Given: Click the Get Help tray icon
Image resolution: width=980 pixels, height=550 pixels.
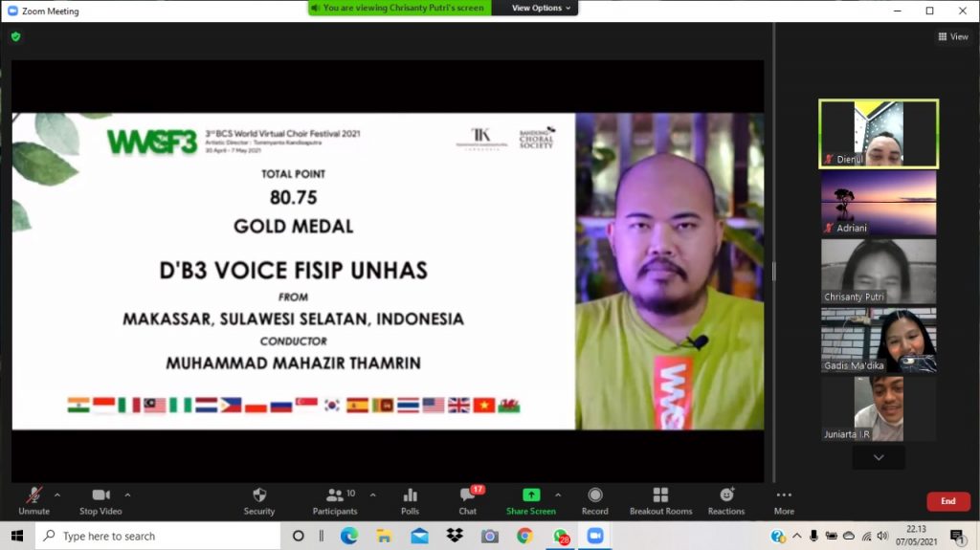Looking at the screenshot, I should click(778, 536).
